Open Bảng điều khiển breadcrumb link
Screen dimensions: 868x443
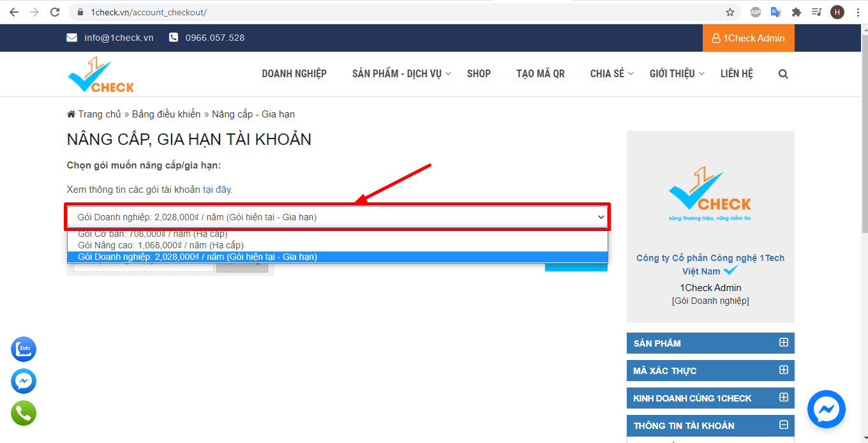(166, 114)
